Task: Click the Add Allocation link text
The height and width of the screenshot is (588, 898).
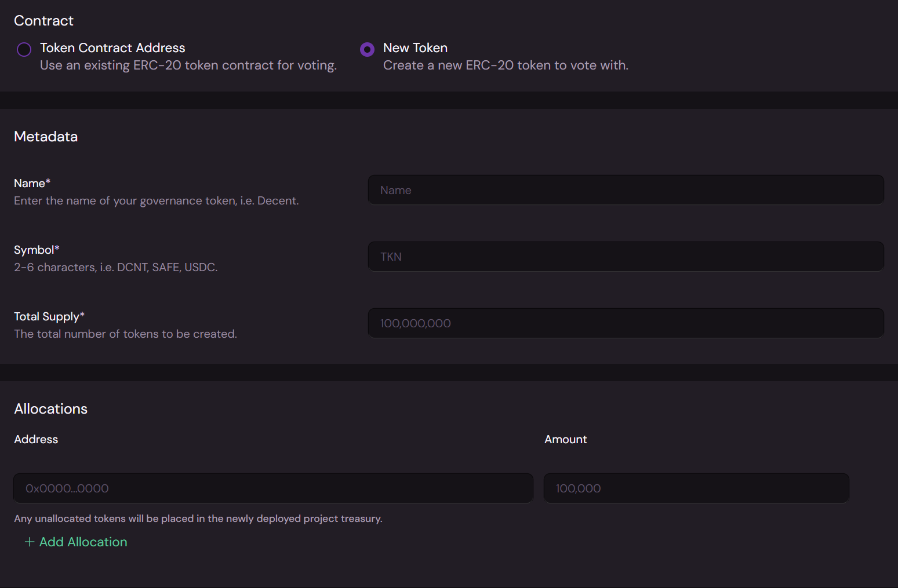Action: pyautogui.click(x=83, y=542)
